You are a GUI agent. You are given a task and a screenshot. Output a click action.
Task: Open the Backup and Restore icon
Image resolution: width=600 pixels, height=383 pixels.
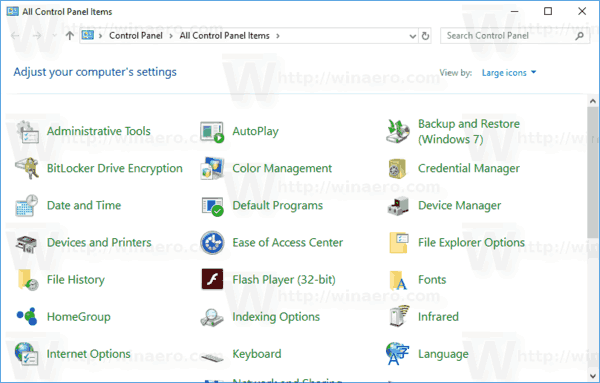click(x=398, y=131)
